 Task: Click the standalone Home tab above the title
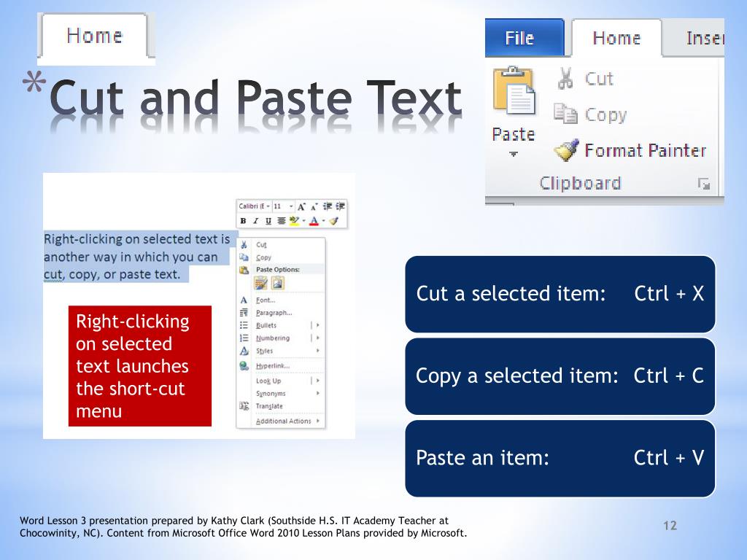(94, 36)
